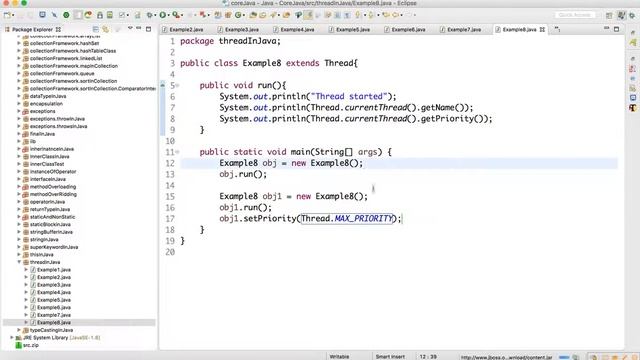Viewport: 640px width, 360px height.
Task: Click Smart Insert in the status bar
Action: click(390, 356)
